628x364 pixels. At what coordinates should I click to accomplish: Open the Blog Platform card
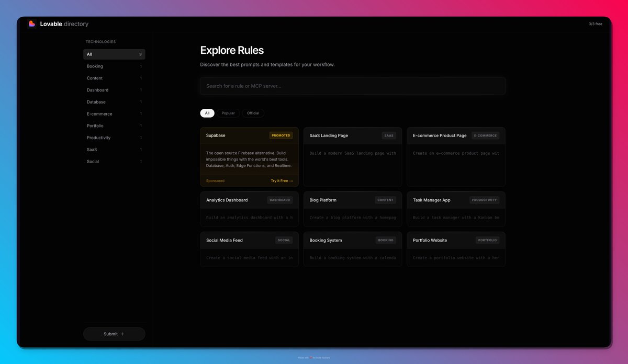click(353, 209)
